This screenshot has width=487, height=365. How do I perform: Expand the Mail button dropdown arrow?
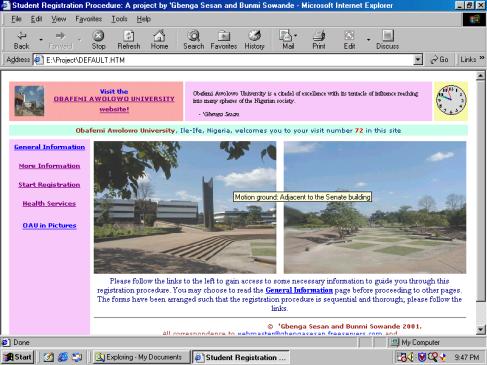tap(296, 35)
